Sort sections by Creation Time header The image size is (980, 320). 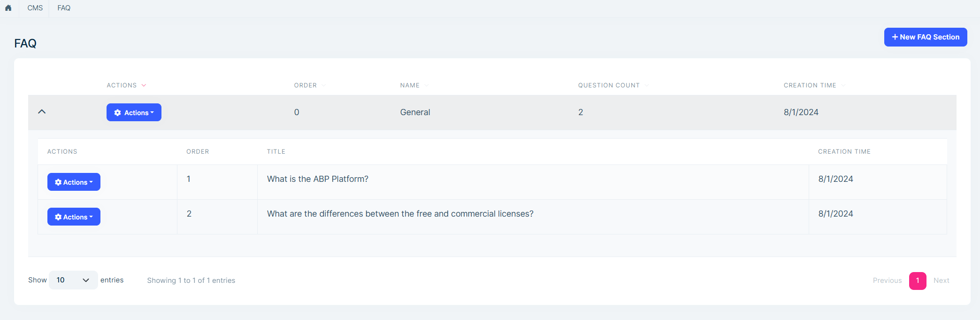point(810,86)
